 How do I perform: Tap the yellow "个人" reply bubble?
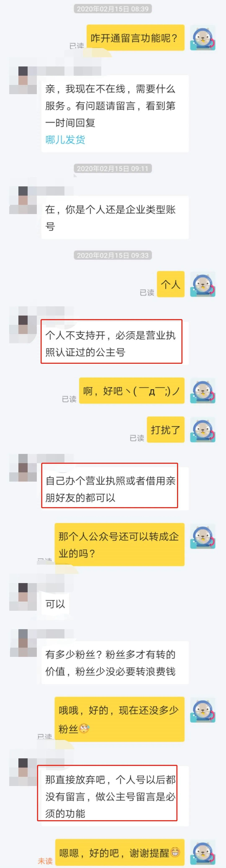[x=171, y=284]
